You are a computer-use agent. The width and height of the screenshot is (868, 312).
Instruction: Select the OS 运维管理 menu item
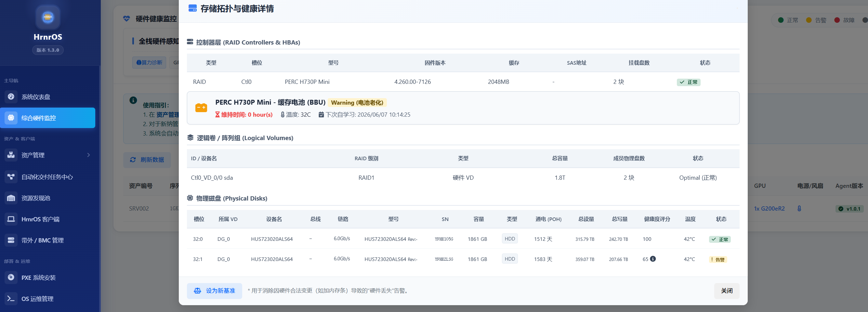(11, 299)
